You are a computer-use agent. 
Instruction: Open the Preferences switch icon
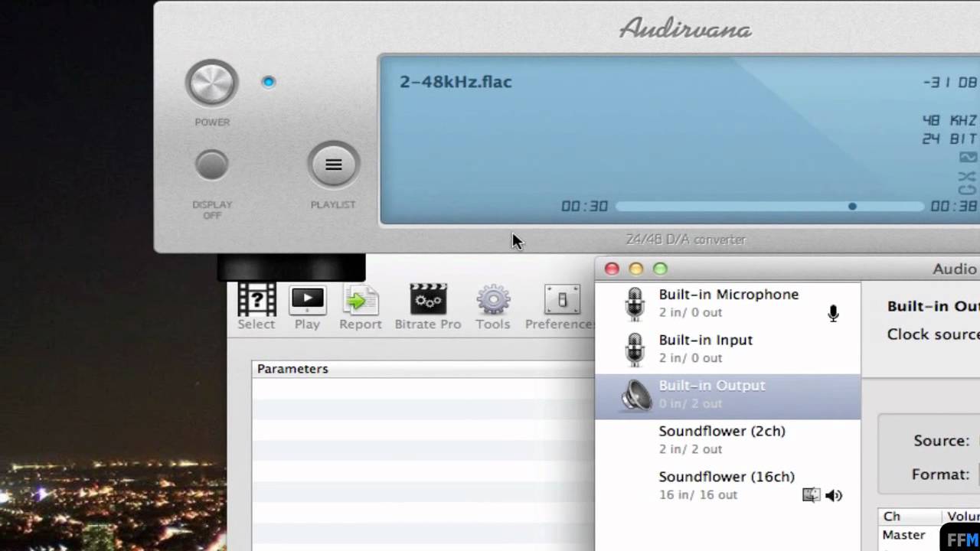tap(562, 299)
